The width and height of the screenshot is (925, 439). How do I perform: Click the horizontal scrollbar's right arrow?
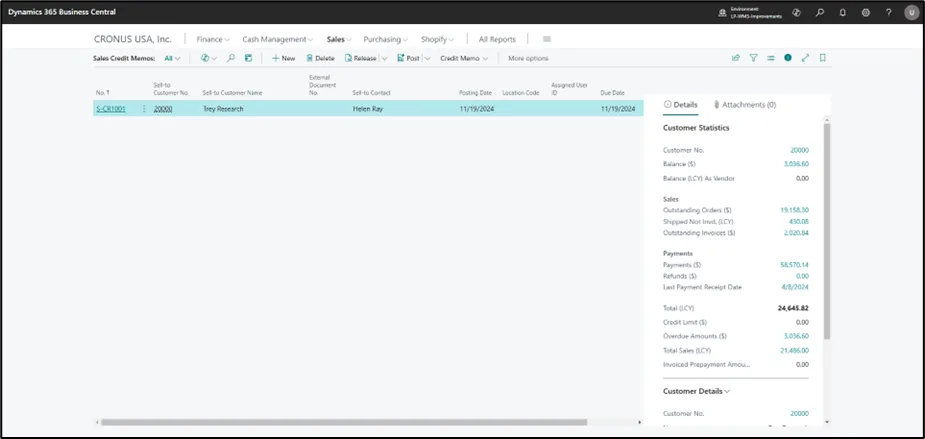640,422
